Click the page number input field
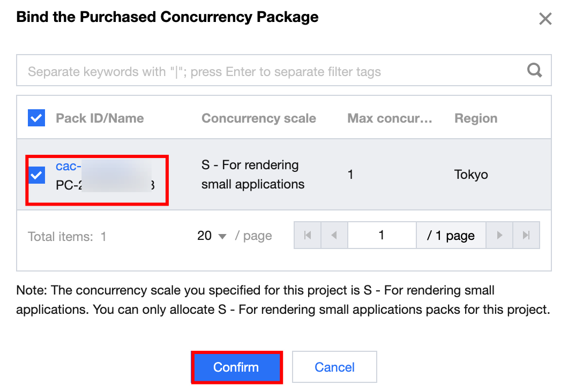Image resolution: width=568 pixels, height=392 pixels. coord(382,236)
